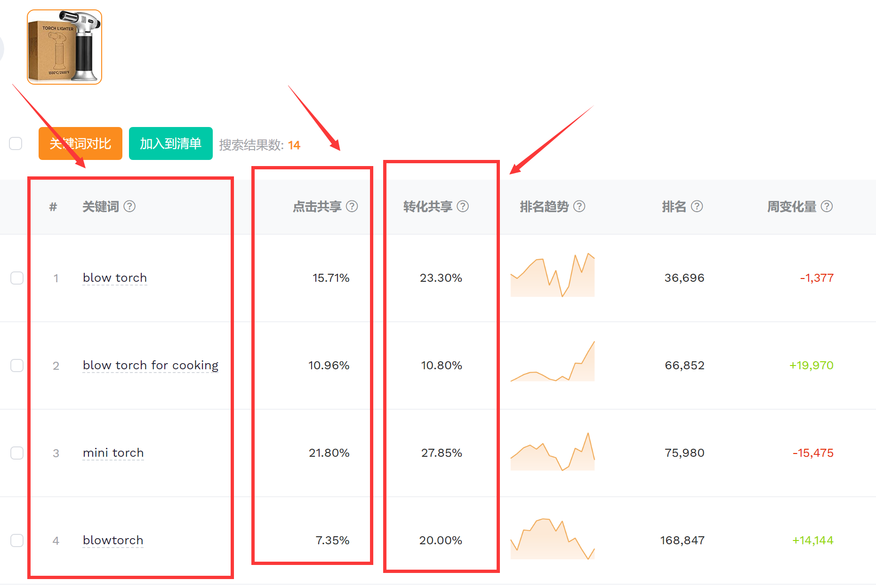Open blow torch for cooking trend chart
876x588 pixels.
point(553,361)
